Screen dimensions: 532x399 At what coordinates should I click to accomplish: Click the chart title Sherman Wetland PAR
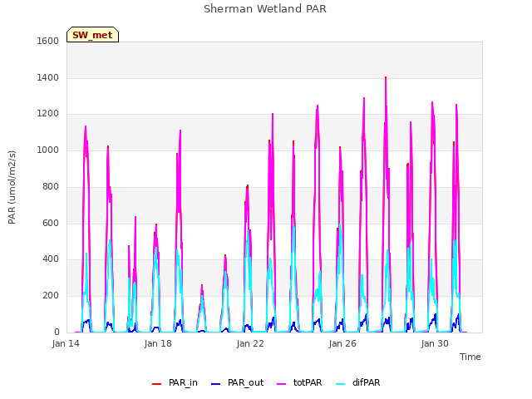265,8
